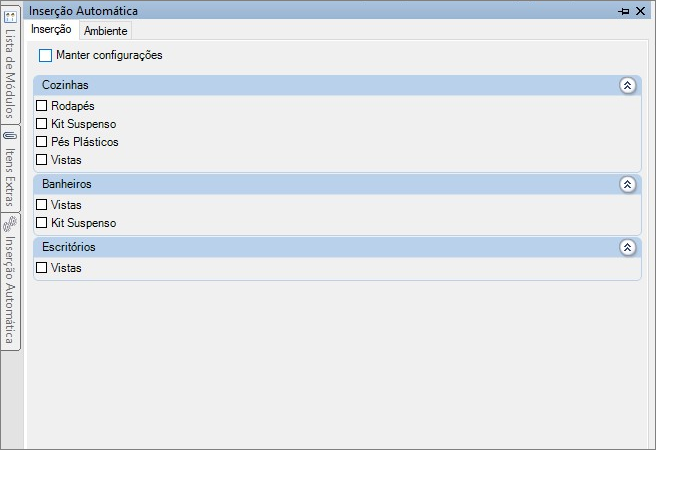Check Kit Suspenso under Banheiros
The height and width of the screenshot is (482, 686).
42,223
